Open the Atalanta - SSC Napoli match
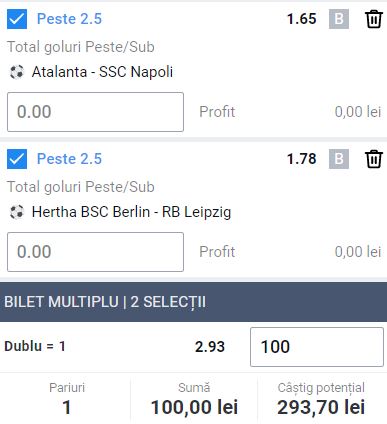 click(x=102, y=72)
